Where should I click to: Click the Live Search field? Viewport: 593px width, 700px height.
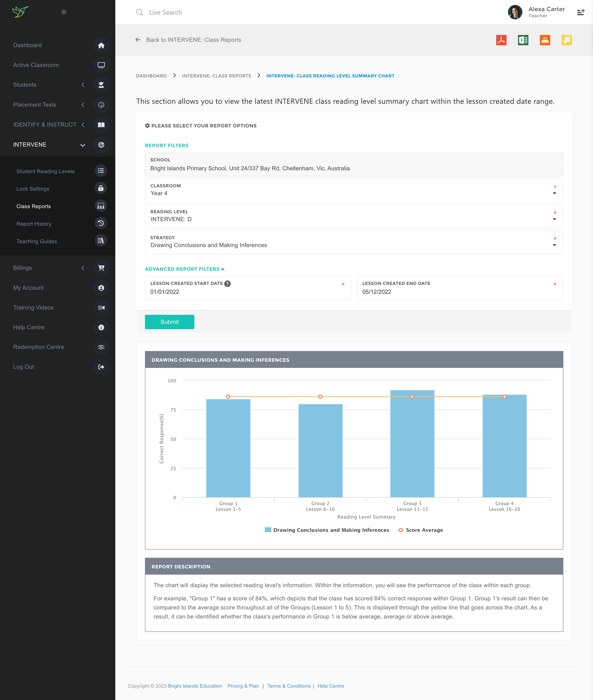(165, 12)
